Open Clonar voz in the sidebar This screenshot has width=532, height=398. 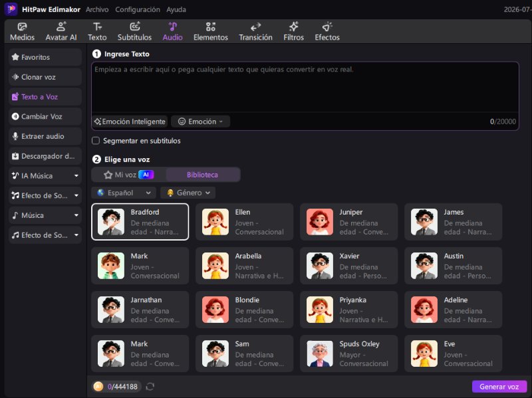45,77
